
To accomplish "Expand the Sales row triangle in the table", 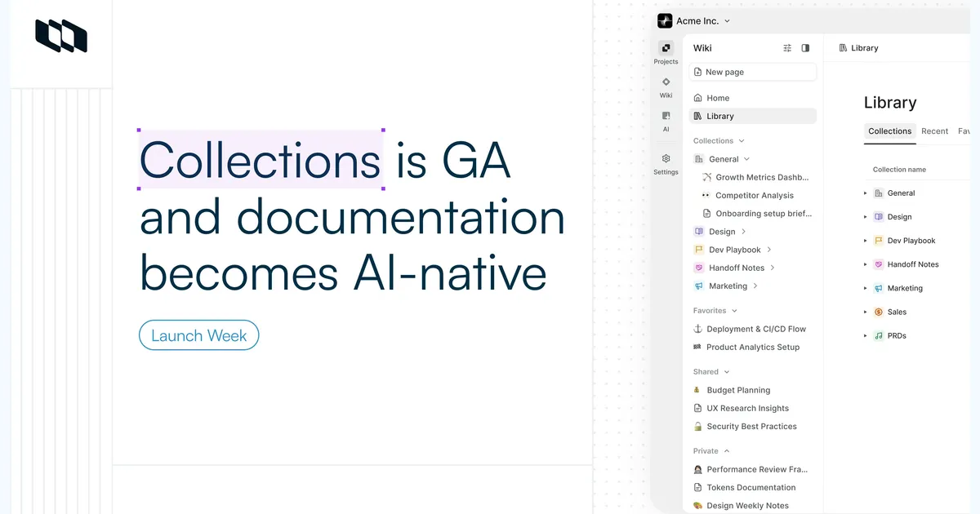I will point(866,312).
